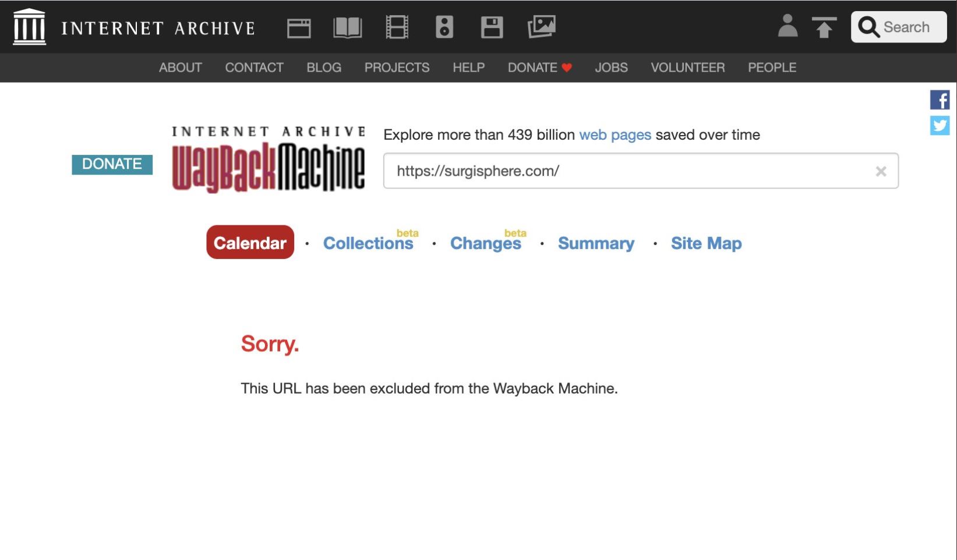Open the Software floppy disk icon
Viewport: 957px width, 560px height.
492,27
